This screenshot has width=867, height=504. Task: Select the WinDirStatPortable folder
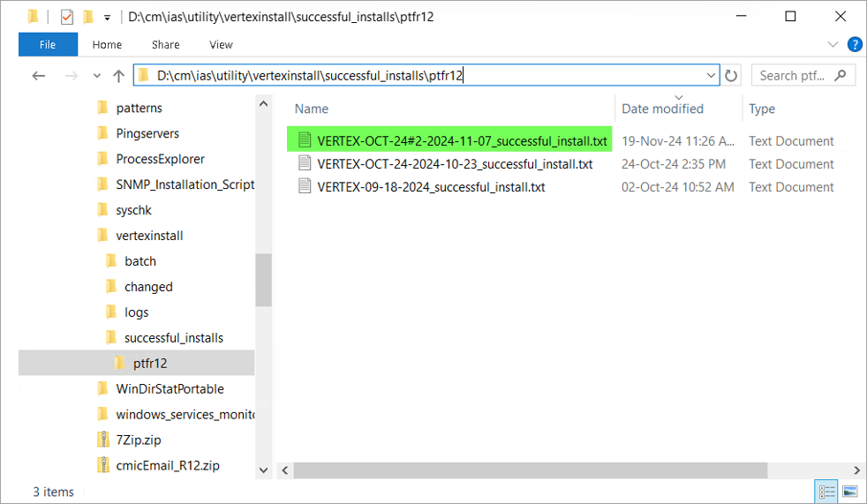tap(170, 389)
